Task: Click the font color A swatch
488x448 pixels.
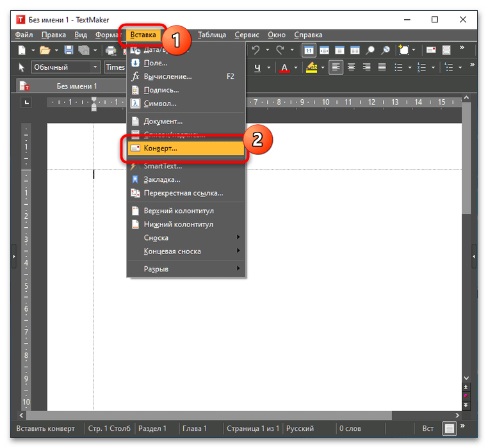Action: click(285, 67)
